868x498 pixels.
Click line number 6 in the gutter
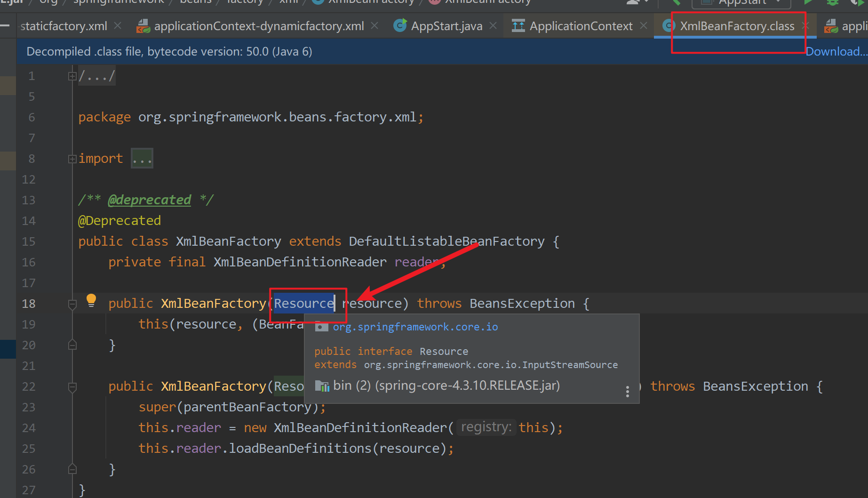(32, 117)
